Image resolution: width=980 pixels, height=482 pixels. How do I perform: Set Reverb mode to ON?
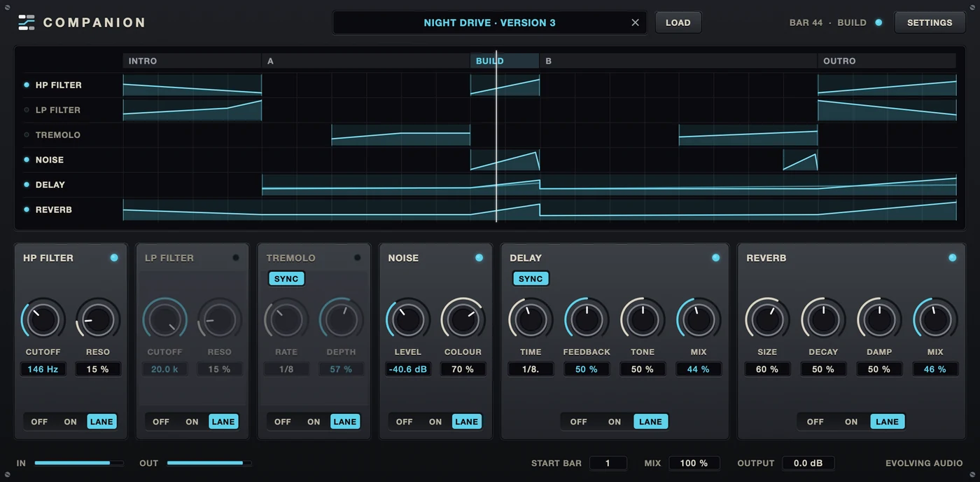(851, 422)
